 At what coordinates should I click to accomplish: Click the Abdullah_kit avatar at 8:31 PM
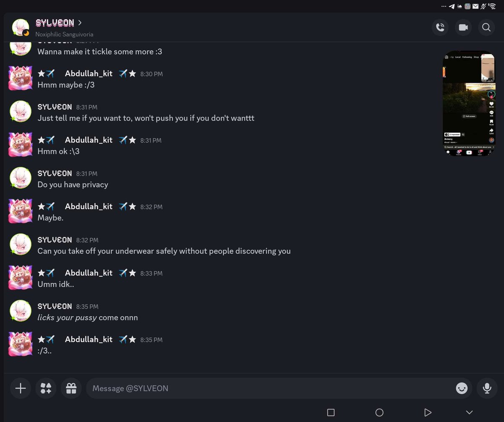pyautogui.click(x=21, y=144)
